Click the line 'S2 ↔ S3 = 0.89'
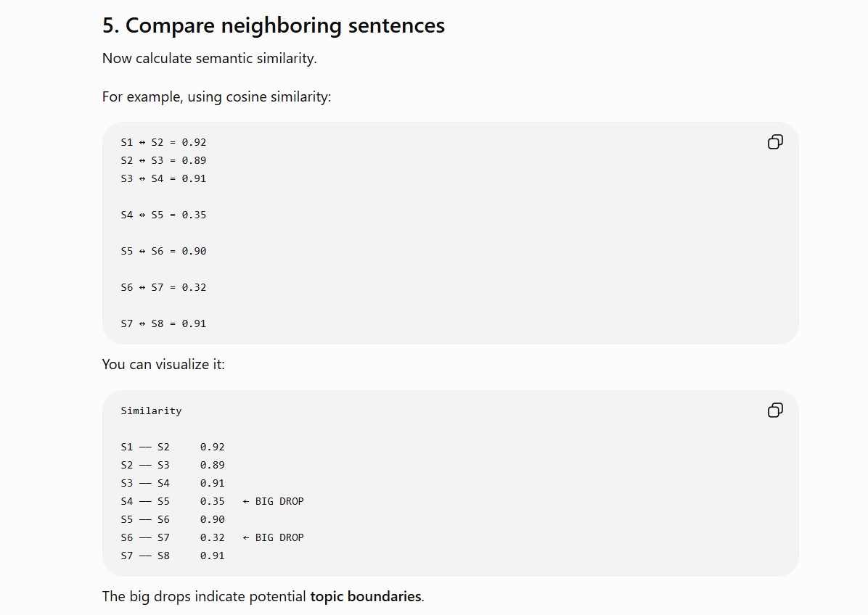The image size is (868, 615). (x=163, y=160)
